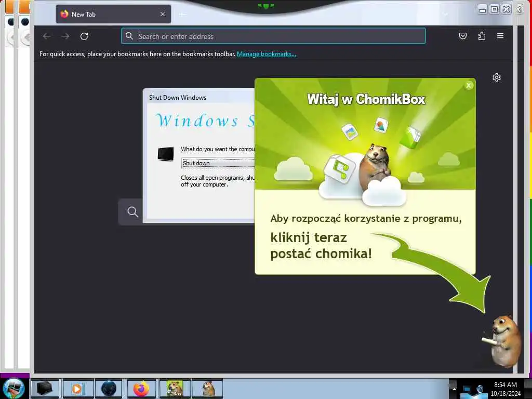Close the ChomikBox welcome popup
This screenshot has width=532, height=399.
pyautogui.click(x=469, y=86)
